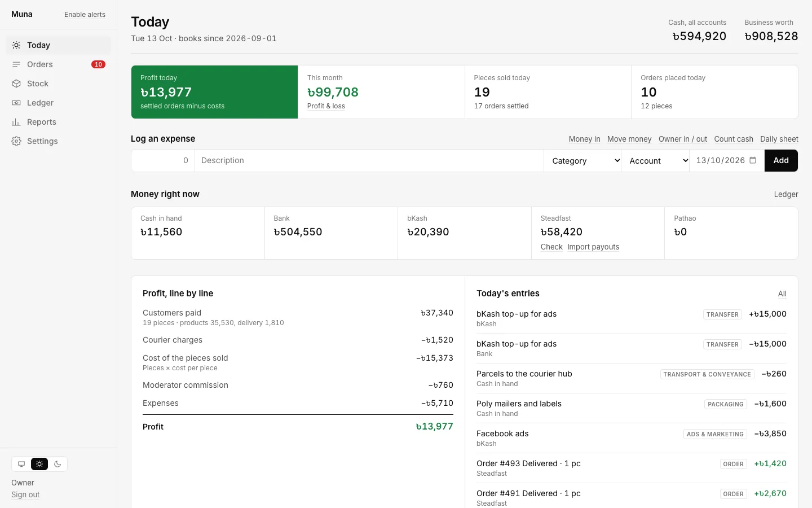
Task: Click the expense date field 13/10/2026
Action: point(727,160)
